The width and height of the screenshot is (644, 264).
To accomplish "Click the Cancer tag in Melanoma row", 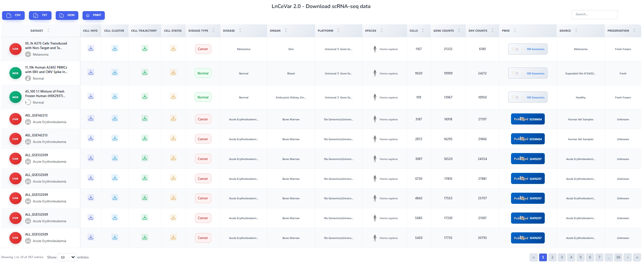I will tap(203, 49).
